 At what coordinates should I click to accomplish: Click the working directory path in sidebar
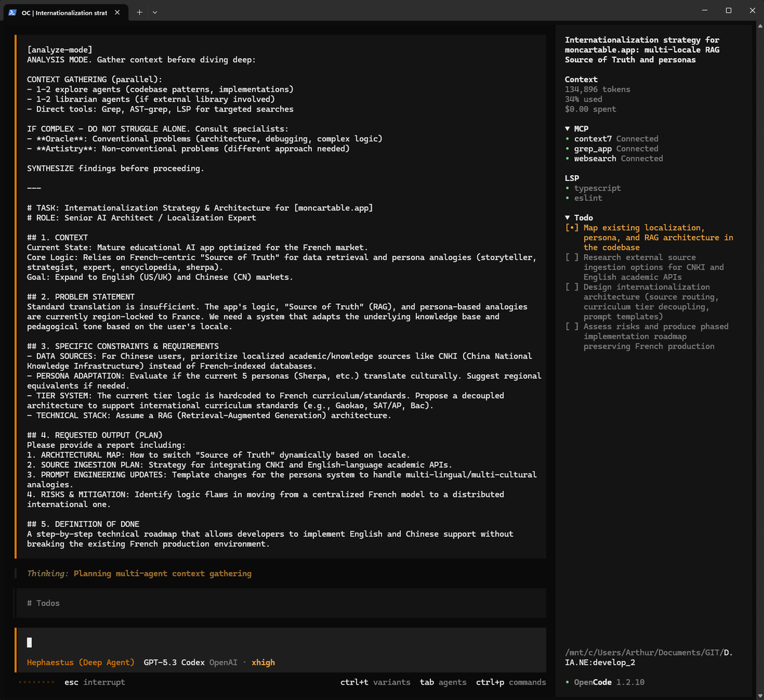click(649, 657)
